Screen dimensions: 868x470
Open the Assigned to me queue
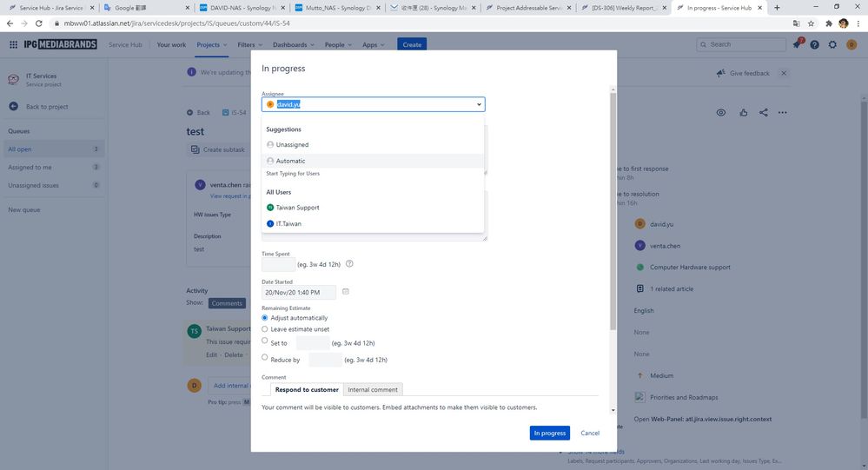pos(53,167)
